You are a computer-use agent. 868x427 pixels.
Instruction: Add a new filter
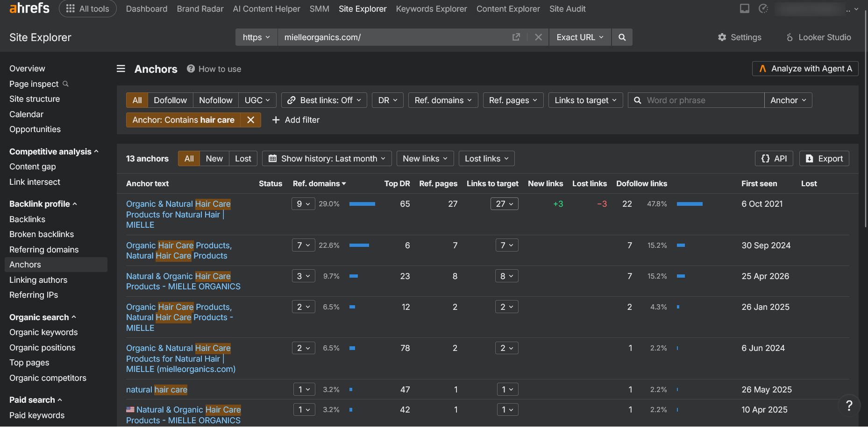(x=296, y=120)
